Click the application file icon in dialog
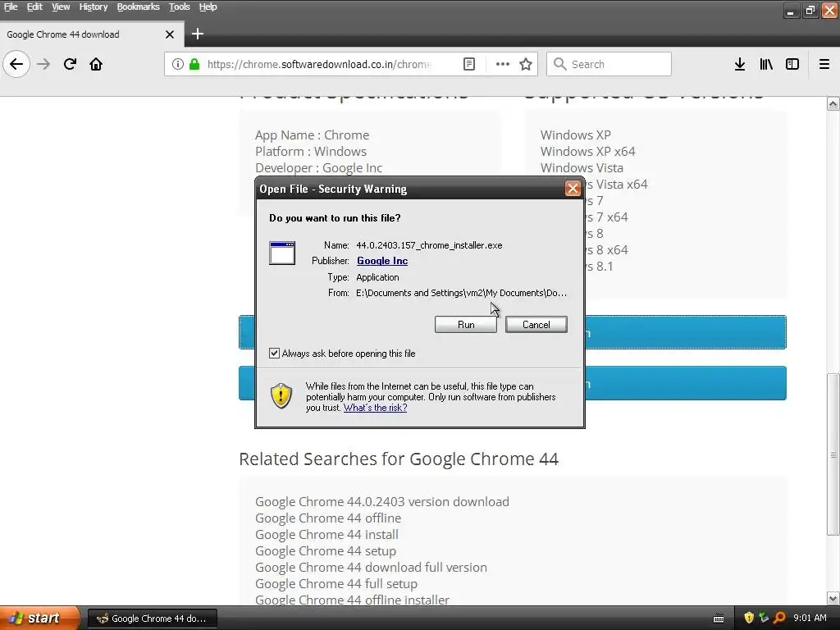The image size is (840, 630). [282, 253]
